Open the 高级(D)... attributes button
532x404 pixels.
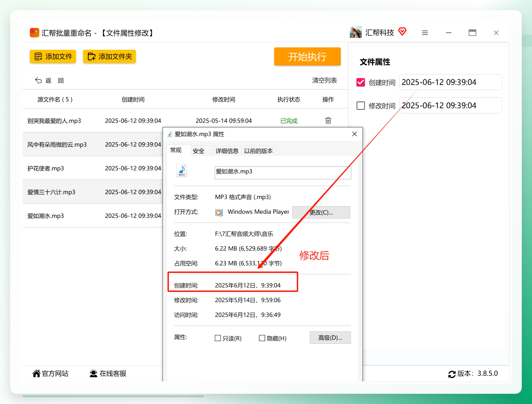330,338
